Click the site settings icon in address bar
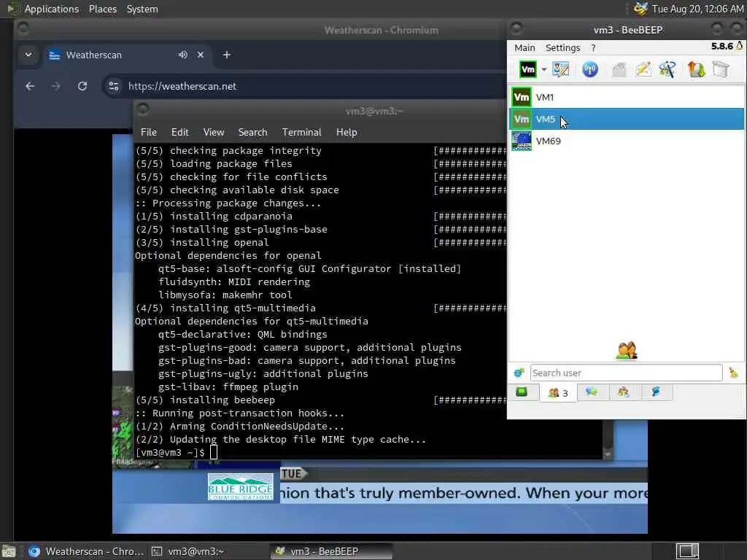Viewport: 747px width, 560px height. pos(114,86)
